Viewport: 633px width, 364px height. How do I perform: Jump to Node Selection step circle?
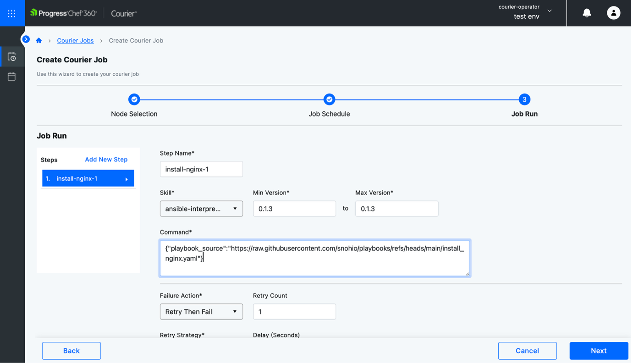[x=134, y=99]
